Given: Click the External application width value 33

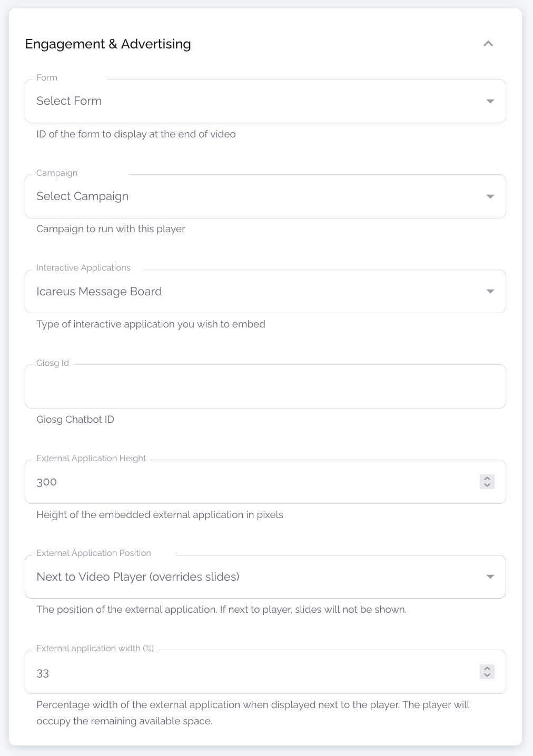Looking at the screenshot, I should click(43, 673).
